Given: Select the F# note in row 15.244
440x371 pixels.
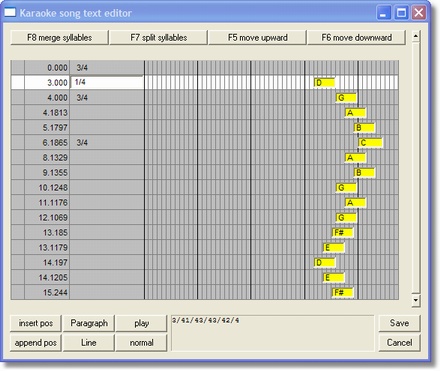Looking at the screenshot, I should coord(343,293).
